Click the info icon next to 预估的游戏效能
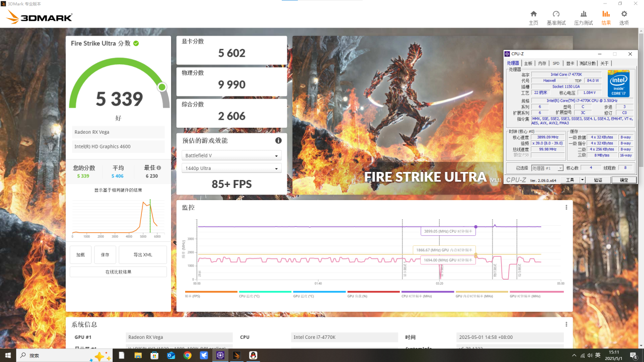This screenshot has height=362, width=644. 278,141
